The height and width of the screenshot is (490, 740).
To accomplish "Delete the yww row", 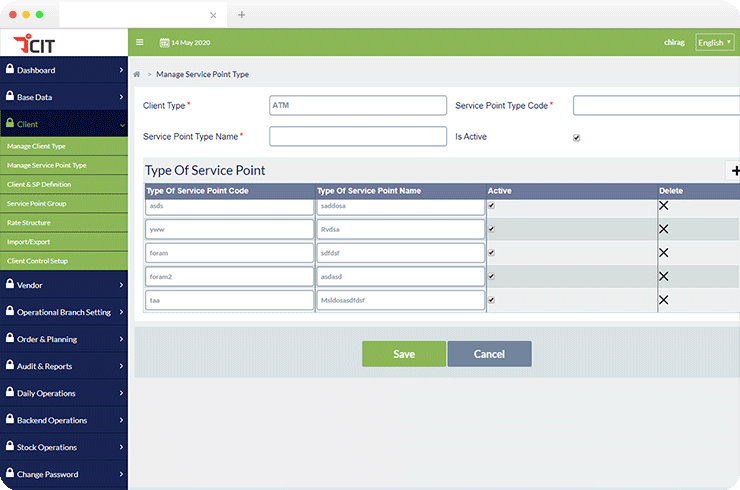I will click(664, 229).
